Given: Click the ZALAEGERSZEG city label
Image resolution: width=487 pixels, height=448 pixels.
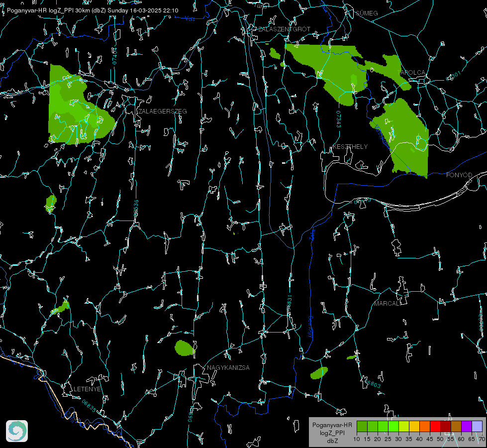Looking at the screenshot, I should (163, 112).
